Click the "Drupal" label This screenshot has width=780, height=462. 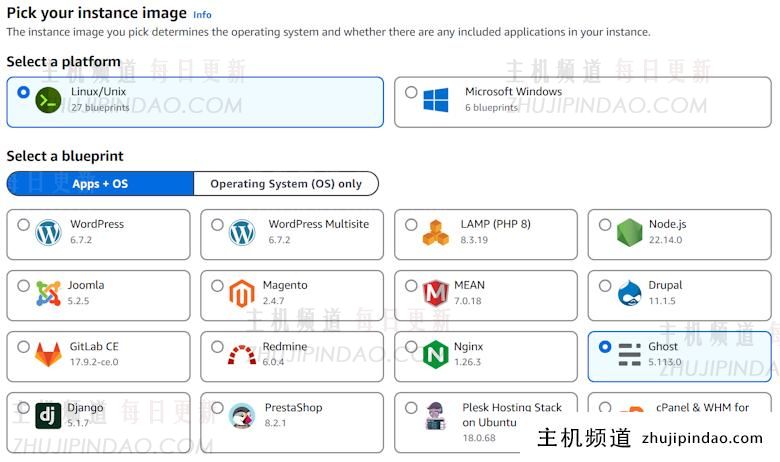(x=665, y=285)
